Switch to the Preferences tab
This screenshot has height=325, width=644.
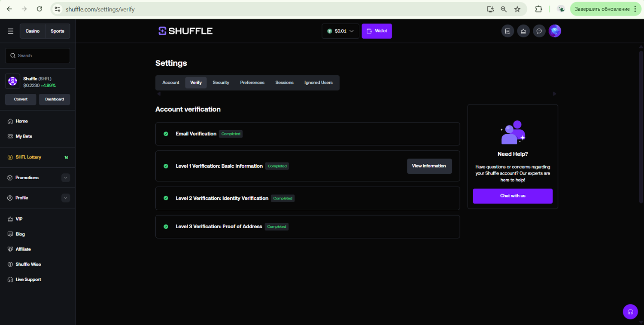252,83
